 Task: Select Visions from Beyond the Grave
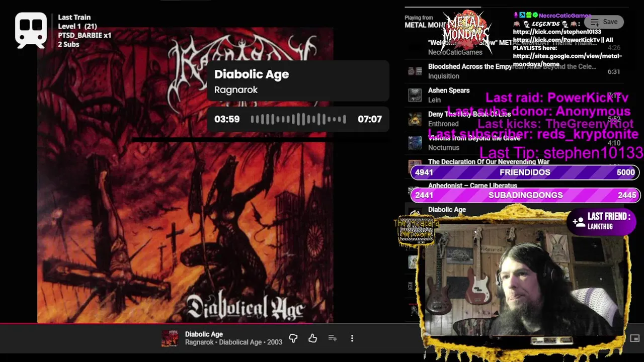[x=474, y=138]
